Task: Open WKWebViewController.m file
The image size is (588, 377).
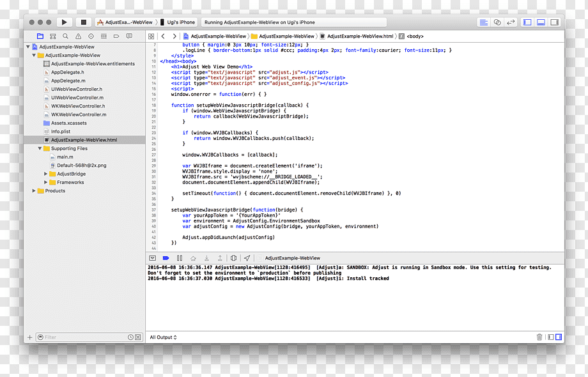Action: 79,114
